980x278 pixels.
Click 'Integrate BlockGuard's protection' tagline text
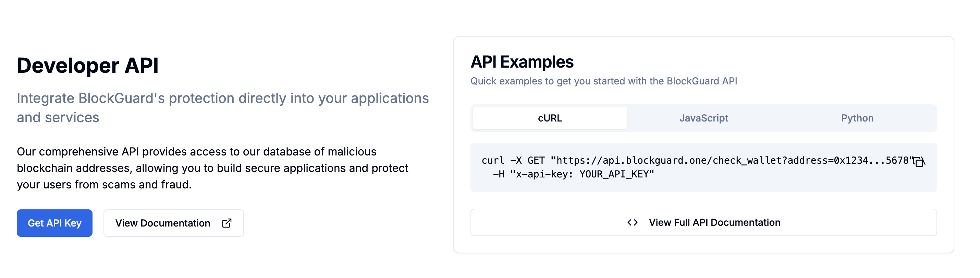(x=222, y=98)
